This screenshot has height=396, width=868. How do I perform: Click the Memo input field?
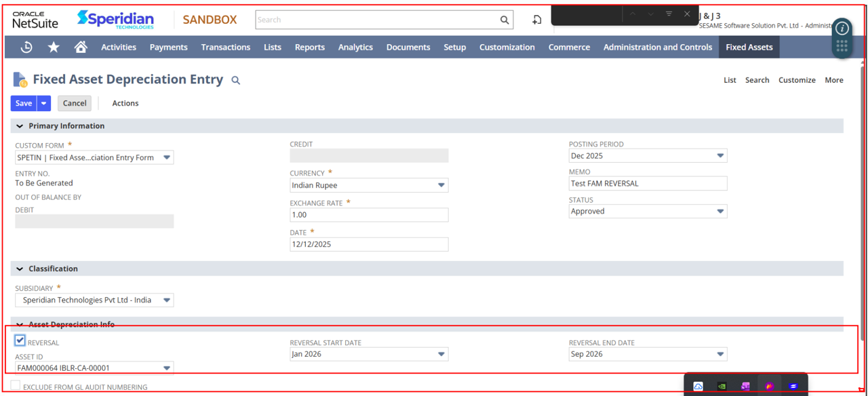648,184
